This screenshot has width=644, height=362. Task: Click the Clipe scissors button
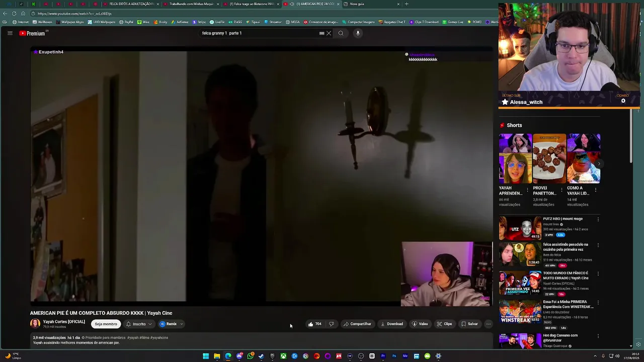444,324
